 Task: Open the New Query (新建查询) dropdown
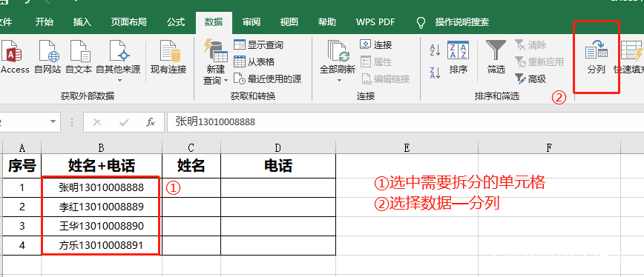(x=216, y=63)
